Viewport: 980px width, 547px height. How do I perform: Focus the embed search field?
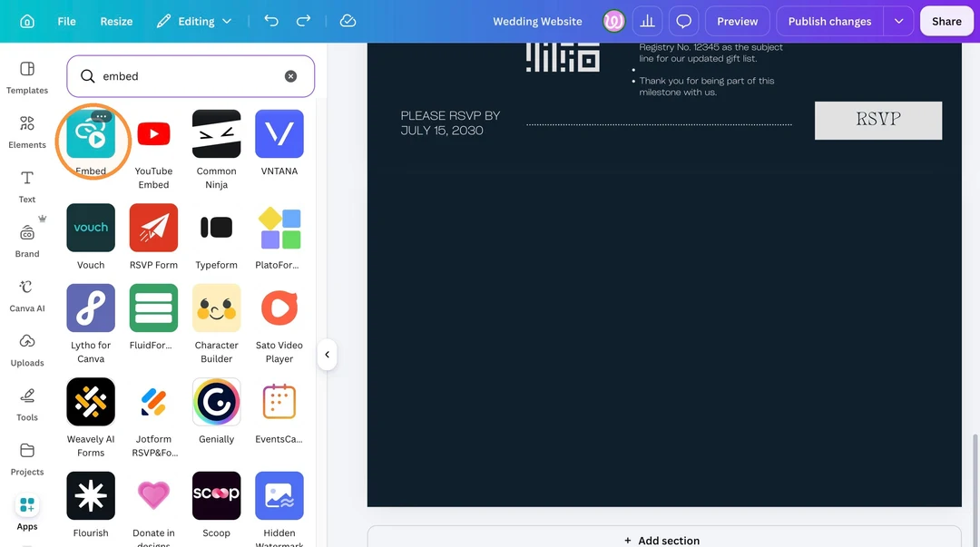191,76
